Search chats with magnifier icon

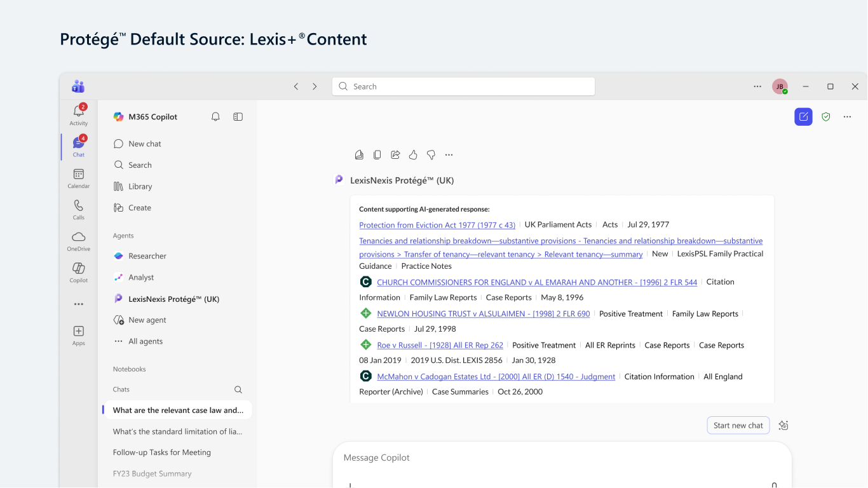coord(238,390)
